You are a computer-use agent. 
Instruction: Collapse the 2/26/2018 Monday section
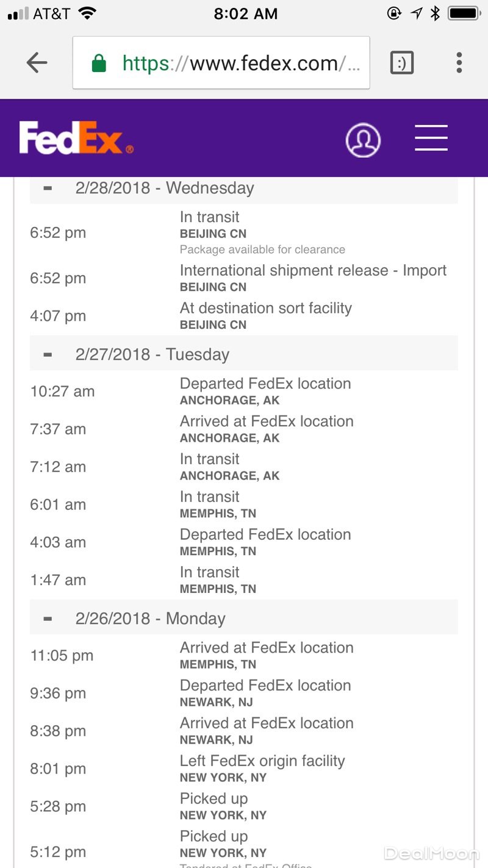(48, 619)
